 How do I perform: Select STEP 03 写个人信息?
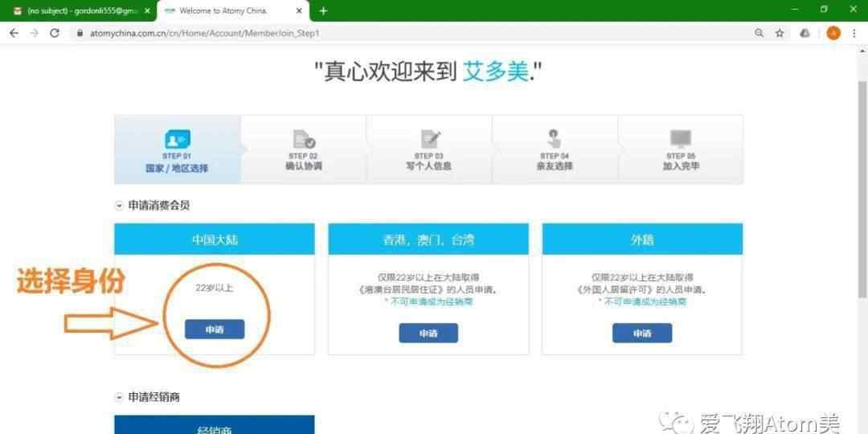pos(428,149)
